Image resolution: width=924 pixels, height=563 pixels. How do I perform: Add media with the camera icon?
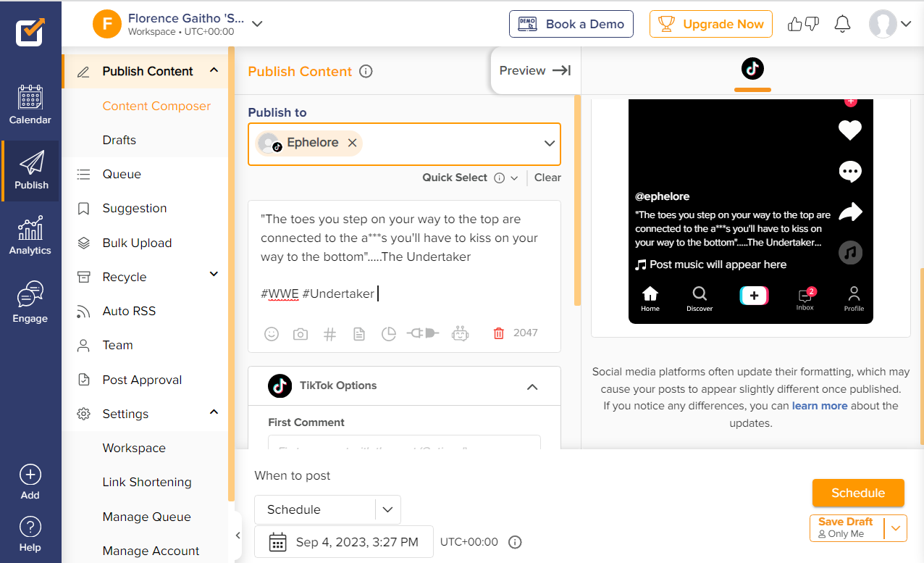(301, 333)
